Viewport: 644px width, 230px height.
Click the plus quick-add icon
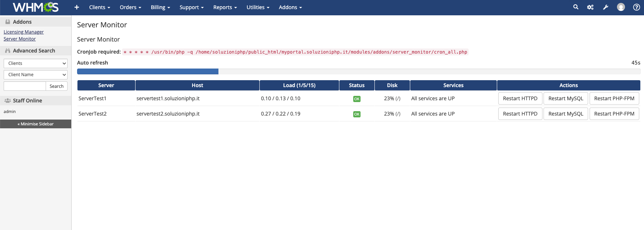pos(77,7)
